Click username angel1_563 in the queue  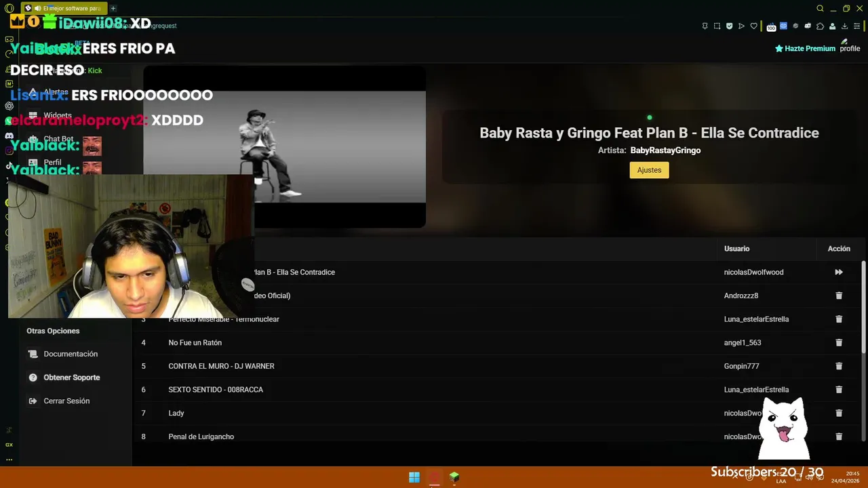[743, 343]
